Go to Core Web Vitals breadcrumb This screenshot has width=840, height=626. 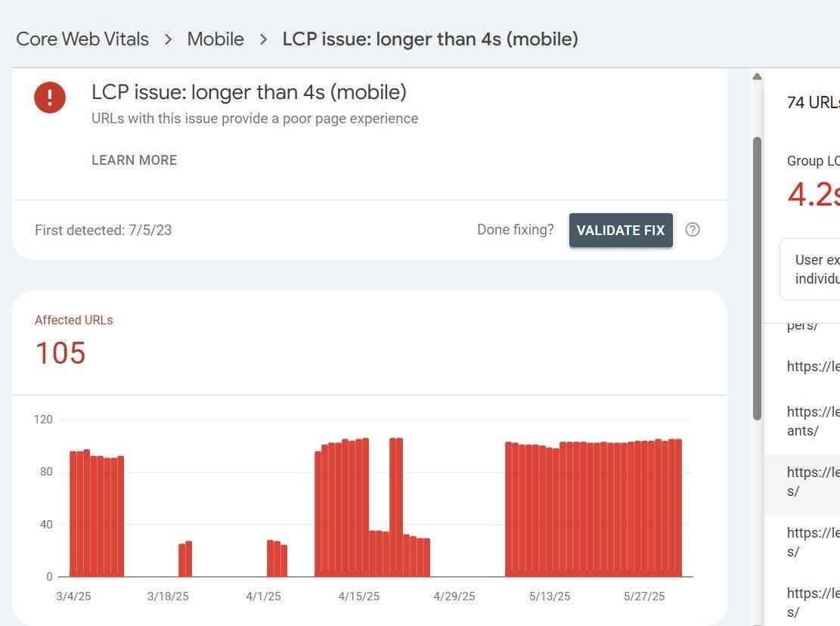pyautogui.click(x=82, y=39)
